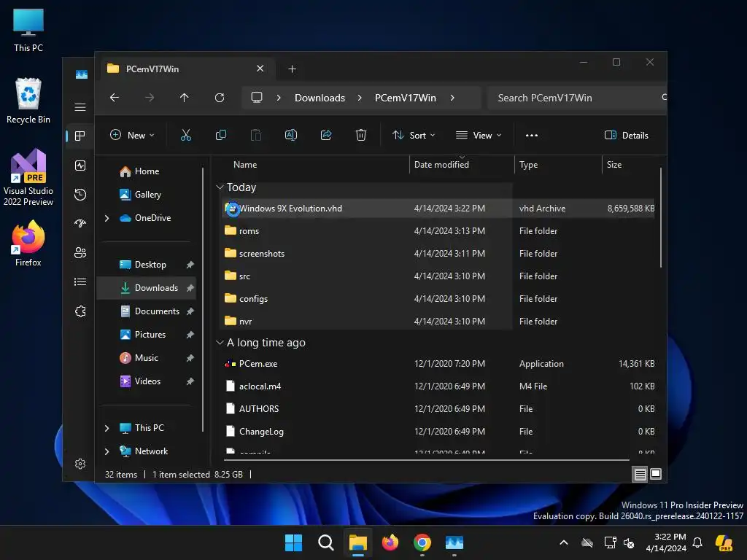Open Task Manager settings gear
The width and height of the screenshot is (747, 560).
pyautogui.click(x=80, y=464)
